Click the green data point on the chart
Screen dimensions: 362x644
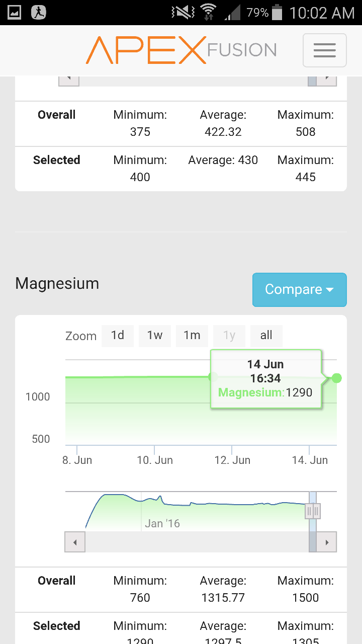337,378
